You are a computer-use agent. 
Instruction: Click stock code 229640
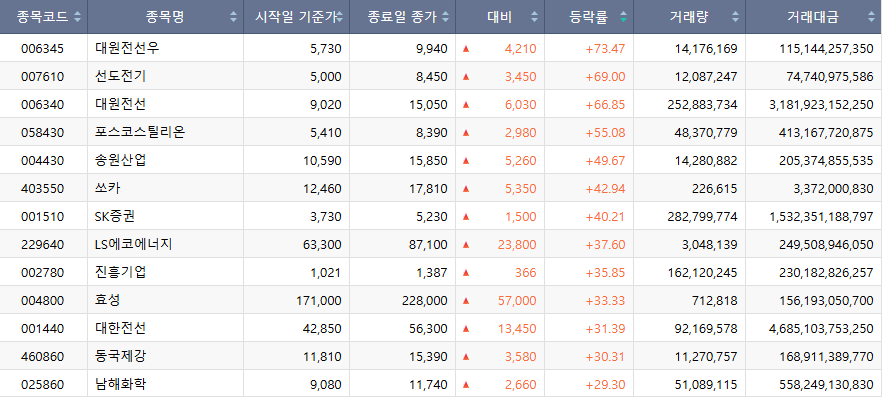[43, 245]
